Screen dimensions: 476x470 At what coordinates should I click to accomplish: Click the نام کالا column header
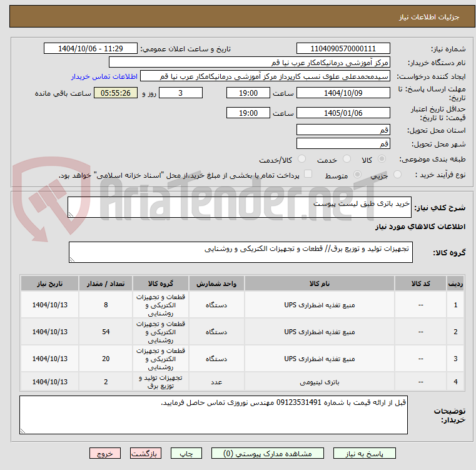[x=320, y=284]
